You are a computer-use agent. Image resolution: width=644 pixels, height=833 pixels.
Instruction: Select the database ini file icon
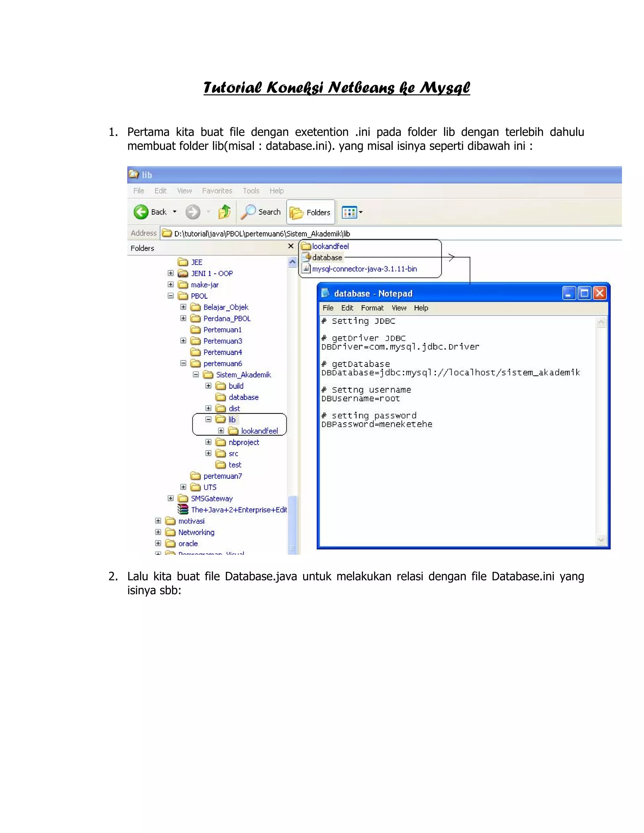coord(306,257)
